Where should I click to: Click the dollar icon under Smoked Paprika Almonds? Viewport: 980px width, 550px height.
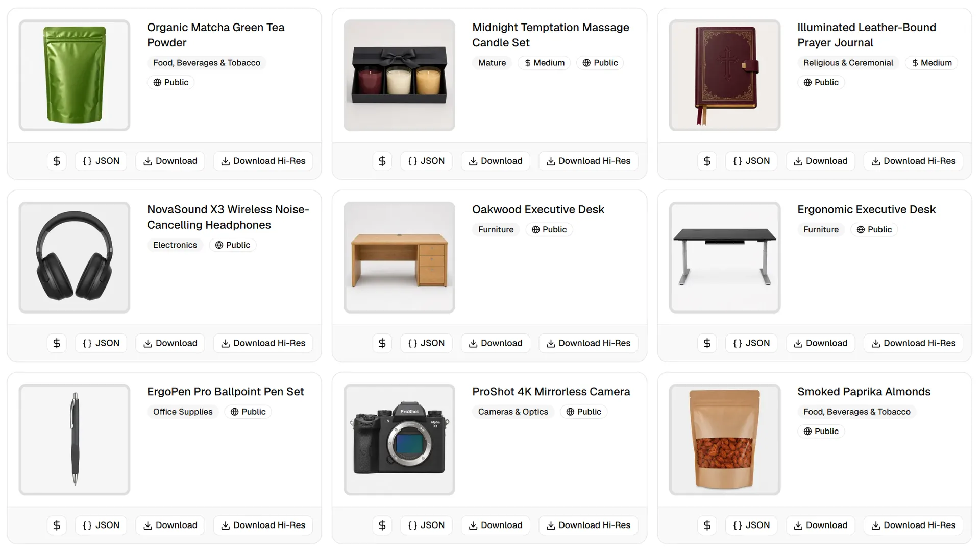(x=707, y=525)
